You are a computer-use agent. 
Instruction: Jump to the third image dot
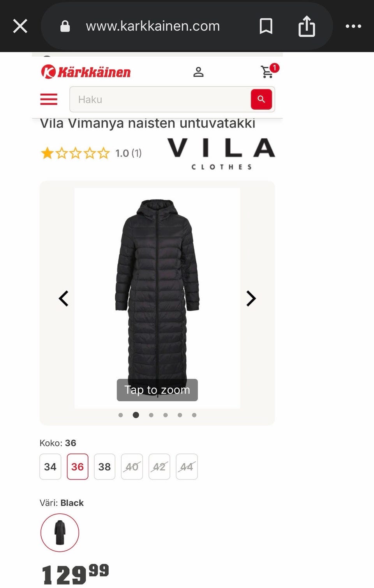(x=151, y=415)
